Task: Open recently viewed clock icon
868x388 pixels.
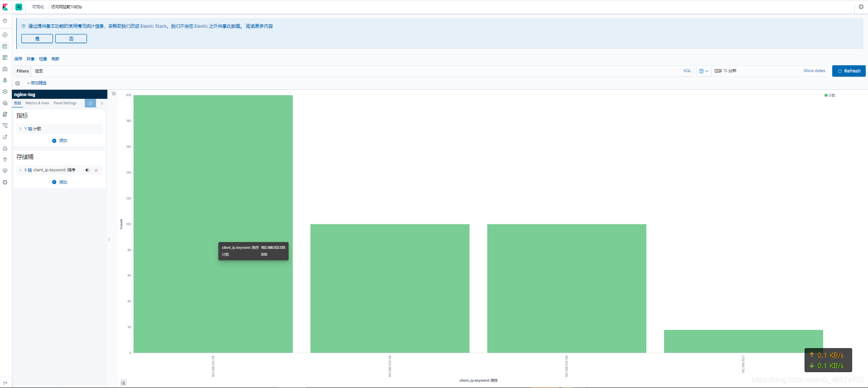Action: 5,21
